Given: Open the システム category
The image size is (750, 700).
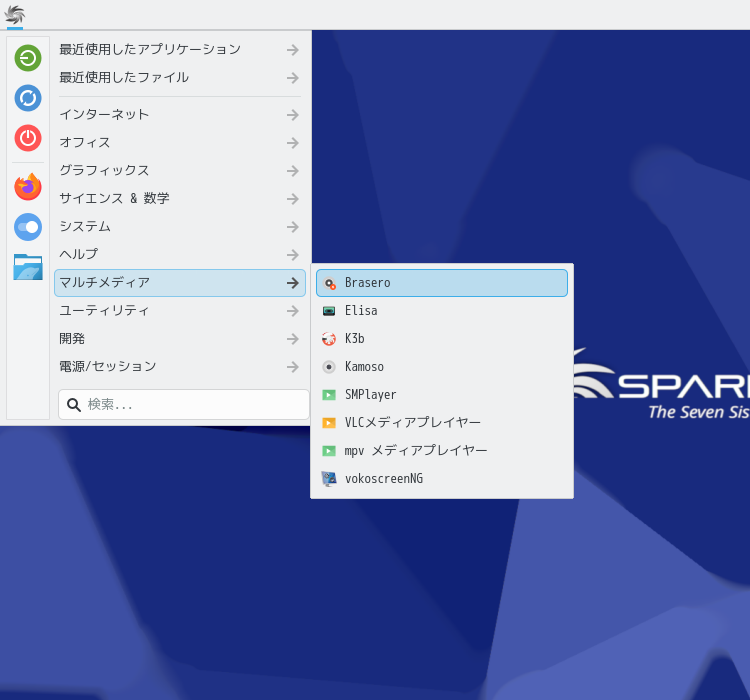Looking at the screenshot, I should pyautogui.click(x=180, y=227).
